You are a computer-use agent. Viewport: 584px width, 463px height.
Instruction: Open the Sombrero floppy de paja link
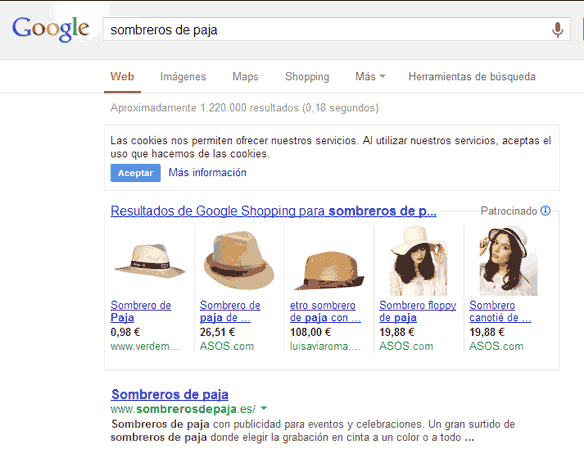(x=418, y=311)
